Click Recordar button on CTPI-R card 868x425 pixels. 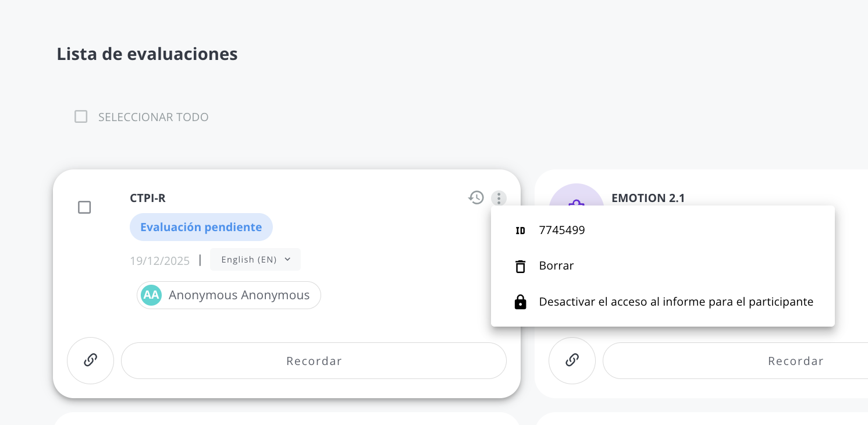[314, 361]
